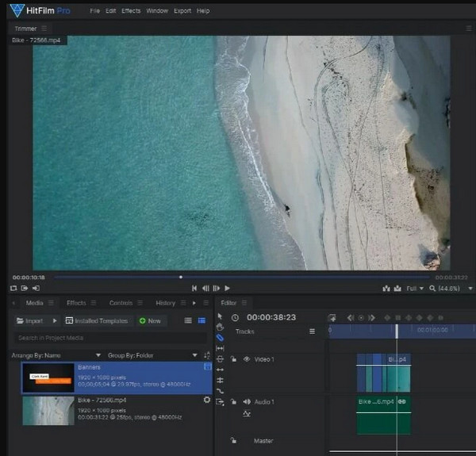Open the Media tab options menu

[x=51, y=303]
